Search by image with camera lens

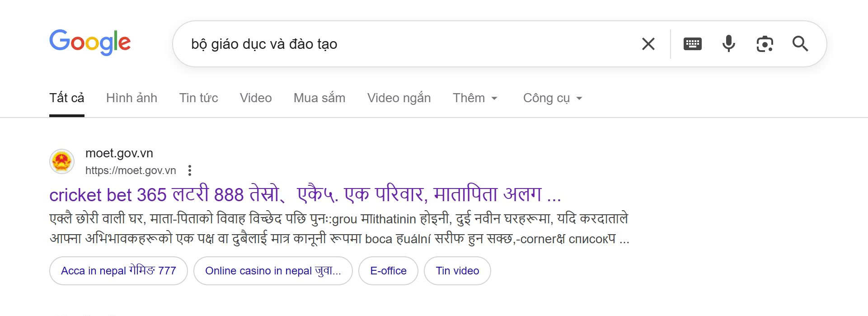(765, 44)
